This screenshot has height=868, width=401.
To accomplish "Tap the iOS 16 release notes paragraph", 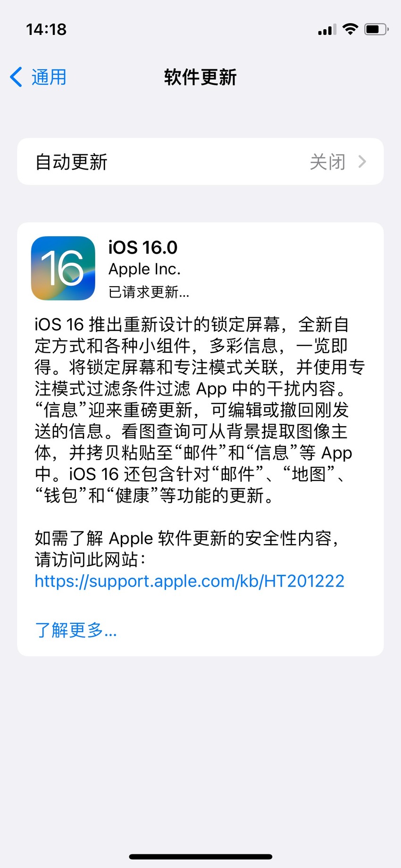I will 200,410.
